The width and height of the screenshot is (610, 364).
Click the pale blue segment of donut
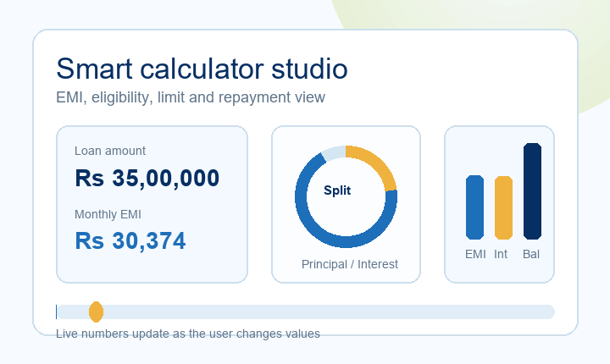click(334, 152)
